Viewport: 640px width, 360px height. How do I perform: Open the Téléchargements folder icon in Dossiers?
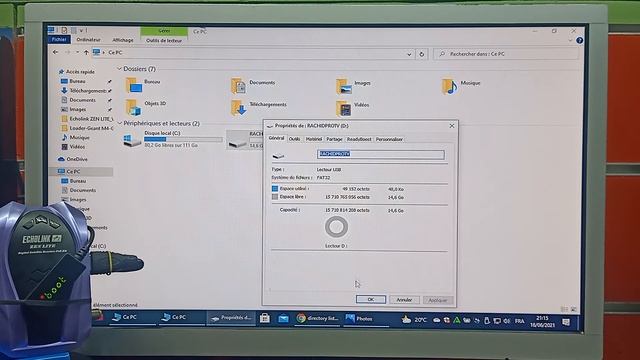(x=238, y=108)
